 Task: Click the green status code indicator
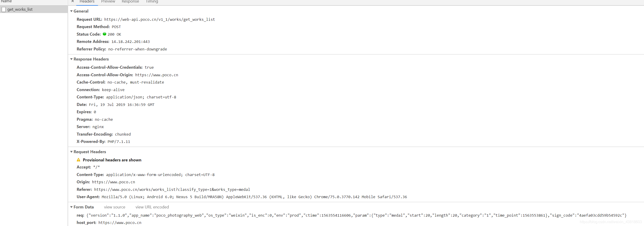click(x=104, y=34)
